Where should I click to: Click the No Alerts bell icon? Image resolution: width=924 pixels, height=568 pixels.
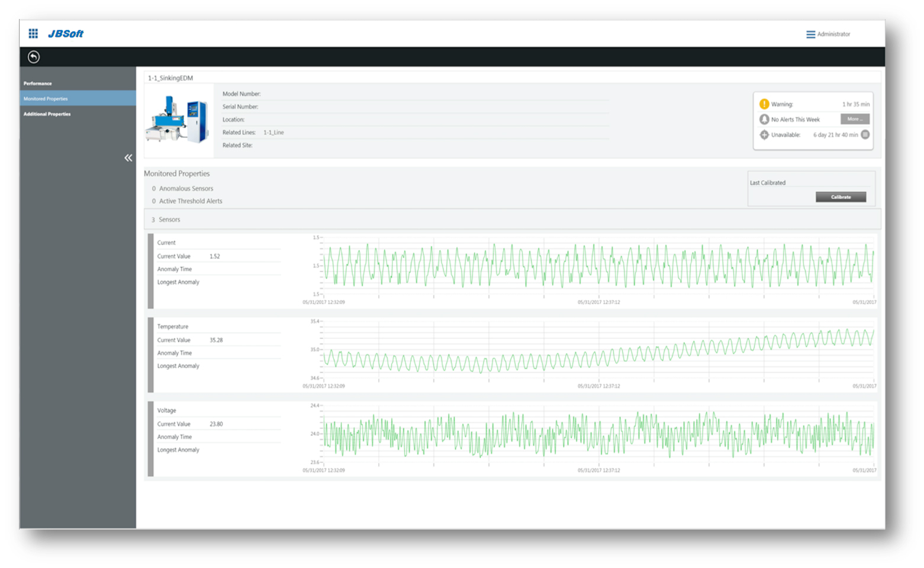764,119
